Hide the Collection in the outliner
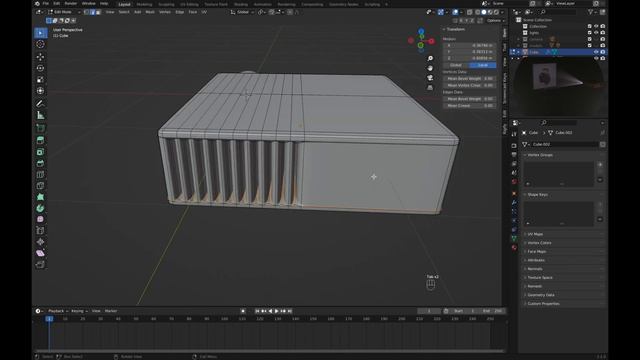Screen dimensions: 640x360 tap(596, 26)
